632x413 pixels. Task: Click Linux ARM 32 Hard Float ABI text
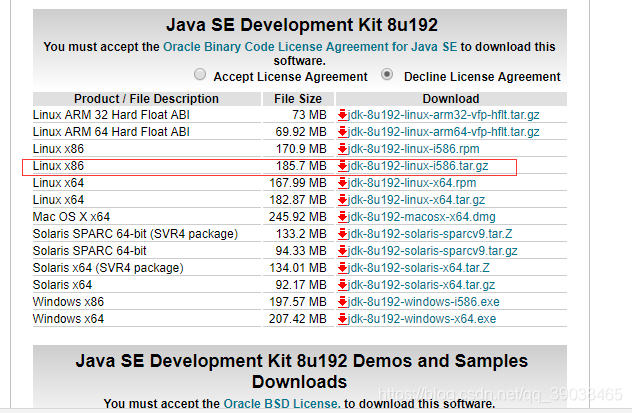pos(111,115)
